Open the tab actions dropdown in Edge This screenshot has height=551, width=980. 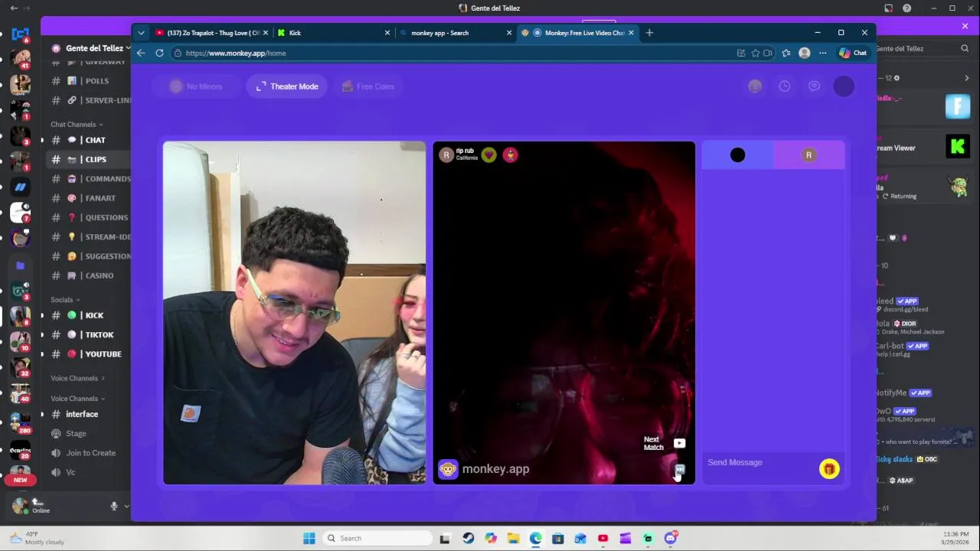point(141,33)
